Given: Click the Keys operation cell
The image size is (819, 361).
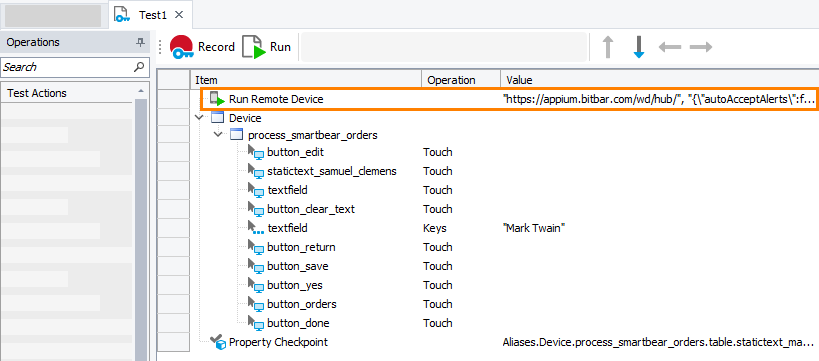Looking at the screenshot, I should pos(435,228).
